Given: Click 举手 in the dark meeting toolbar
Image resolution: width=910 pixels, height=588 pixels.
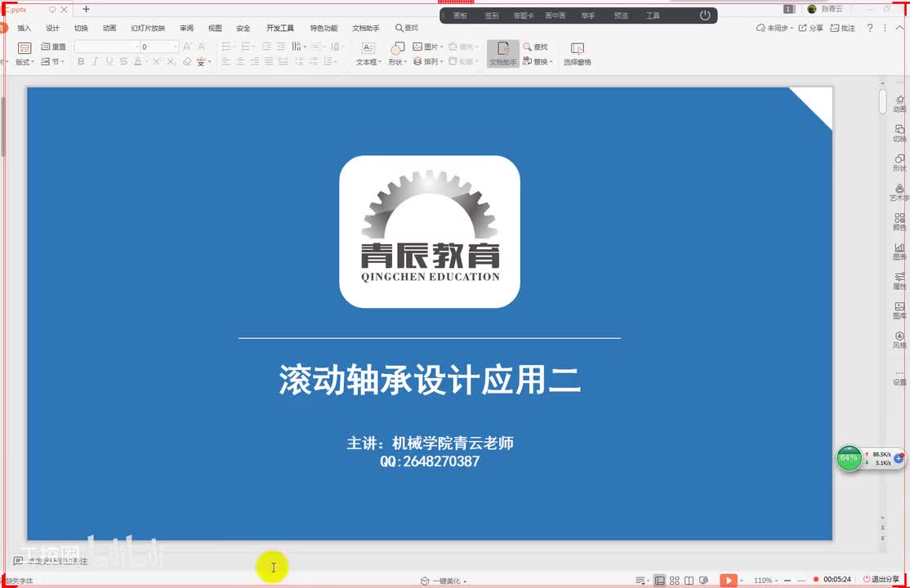Looking at the screenshot, I should (588, 16).
